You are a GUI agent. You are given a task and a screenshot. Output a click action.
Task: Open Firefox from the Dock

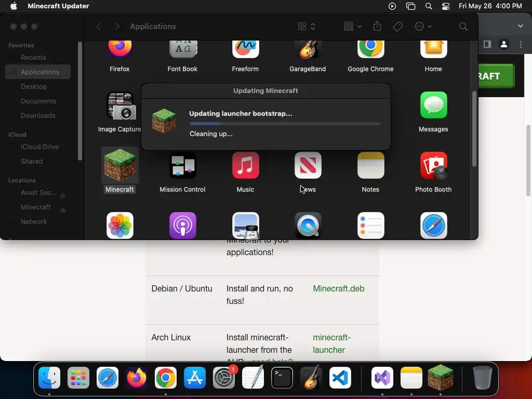coord(137,378)
